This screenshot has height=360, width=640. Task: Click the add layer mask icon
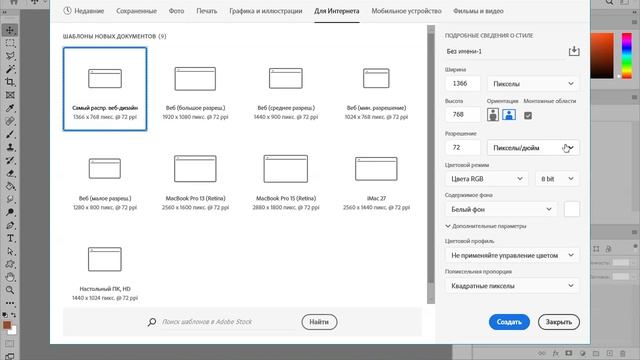coord(569,353)
